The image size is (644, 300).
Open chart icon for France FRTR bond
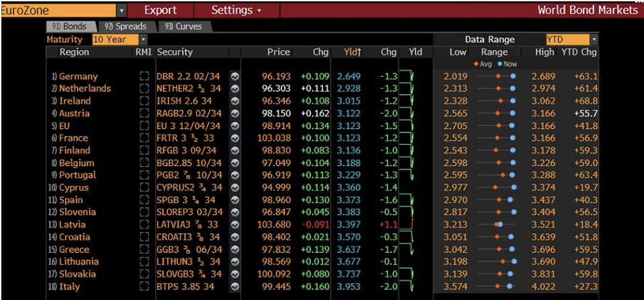tap(235, 138)
